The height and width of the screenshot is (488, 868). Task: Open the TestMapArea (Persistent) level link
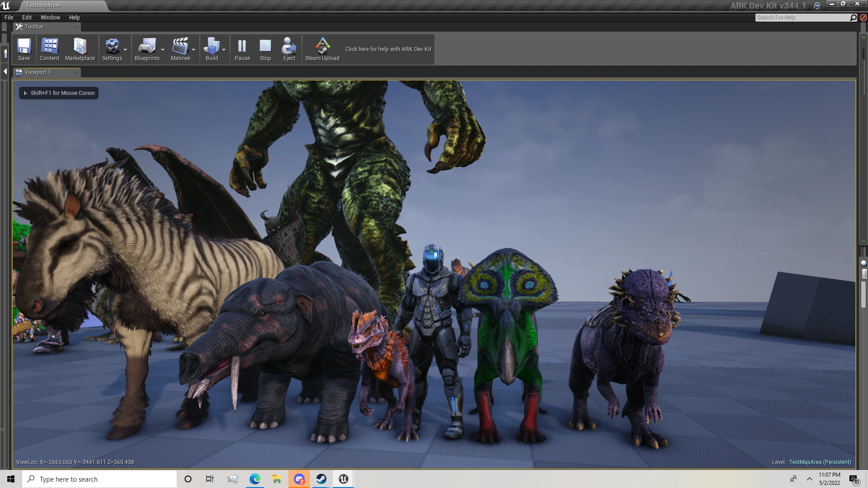(x=820, y=462)
